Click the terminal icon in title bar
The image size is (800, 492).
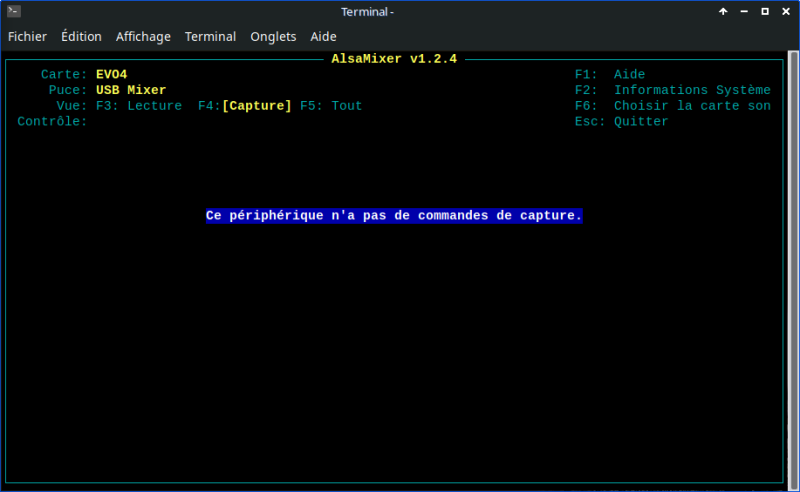(x=14, y=11)
